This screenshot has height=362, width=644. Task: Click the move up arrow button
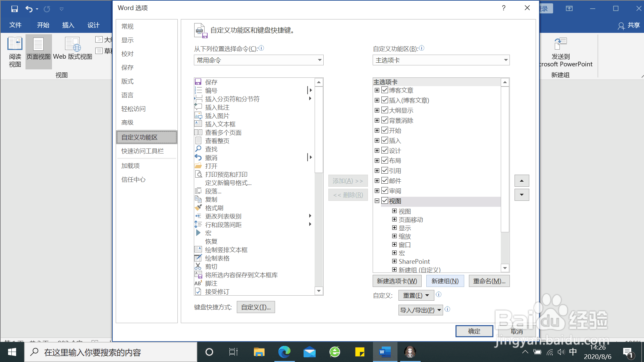[x=522, y=181]
